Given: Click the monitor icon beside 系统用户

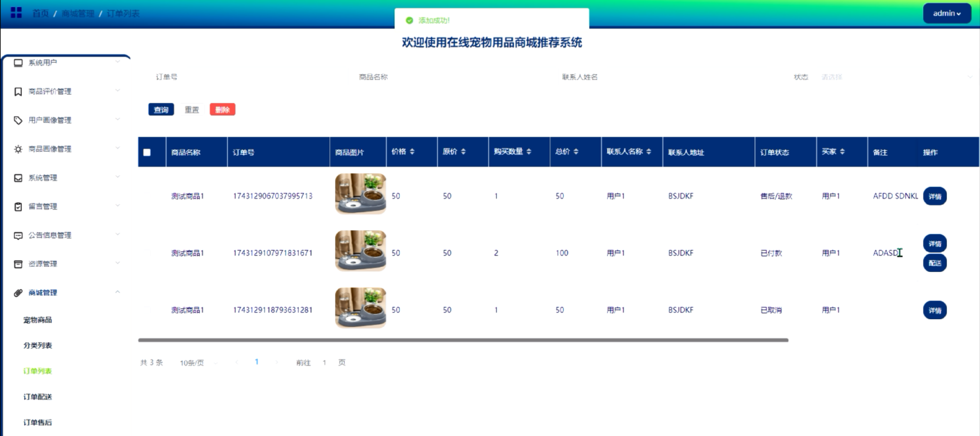Looking at the screenshot, I should [18, 63].
